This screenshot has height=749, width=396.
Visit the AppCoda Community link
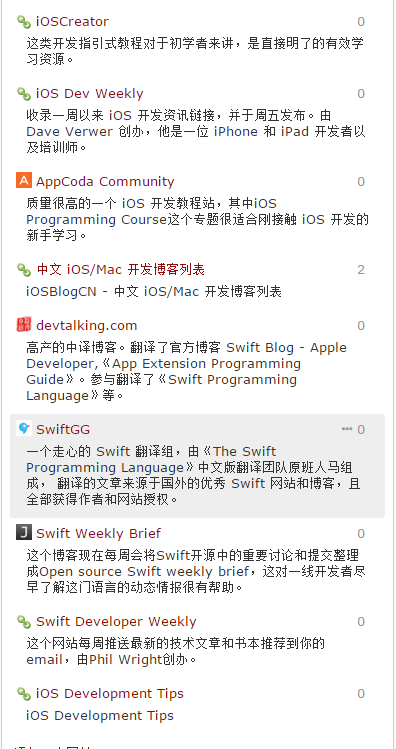tap(105, 182)
